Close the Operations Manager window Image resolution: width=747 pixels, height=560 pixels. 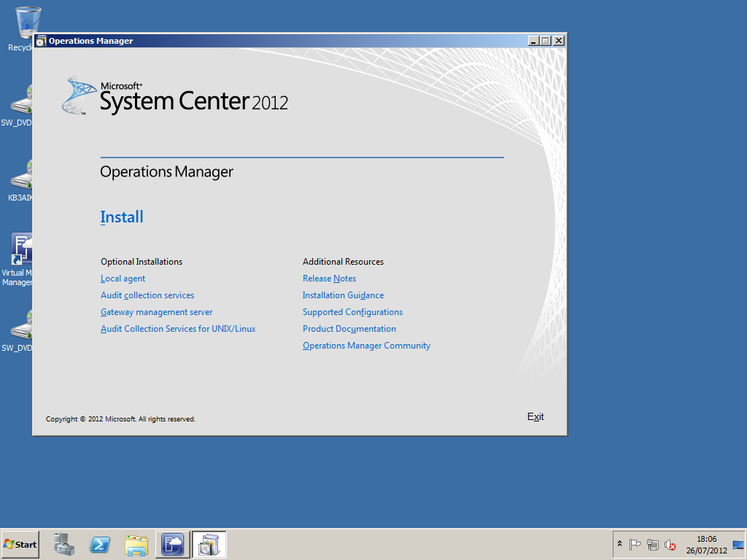tap(559, 41)
